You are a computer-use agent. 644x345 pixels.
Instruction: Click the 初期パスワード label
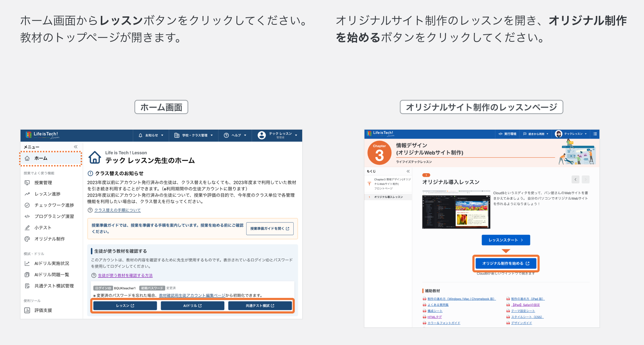[152, 288]
